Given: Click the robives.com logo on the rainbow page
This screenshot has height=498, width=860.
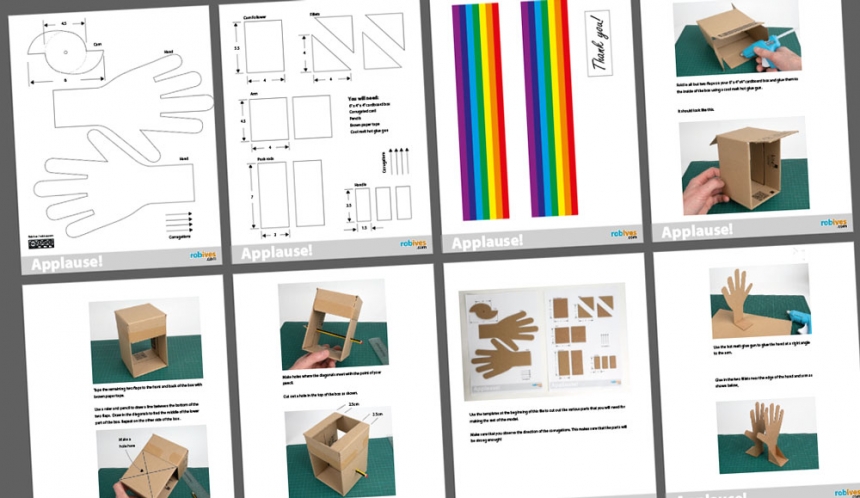Looking at the screenshot, I should pyautogui.click(x=622, y=234).
